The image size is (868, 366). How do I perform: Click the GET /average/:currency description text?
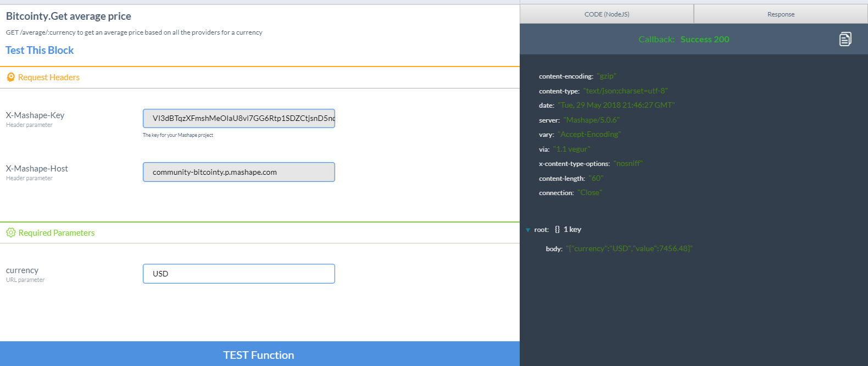tap(134, 32)
